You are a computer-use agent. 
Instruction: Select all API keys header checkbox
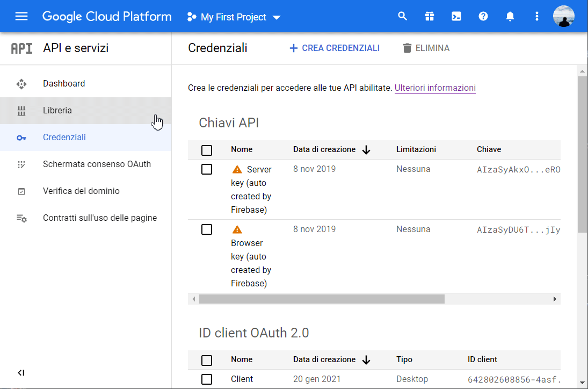207,150
